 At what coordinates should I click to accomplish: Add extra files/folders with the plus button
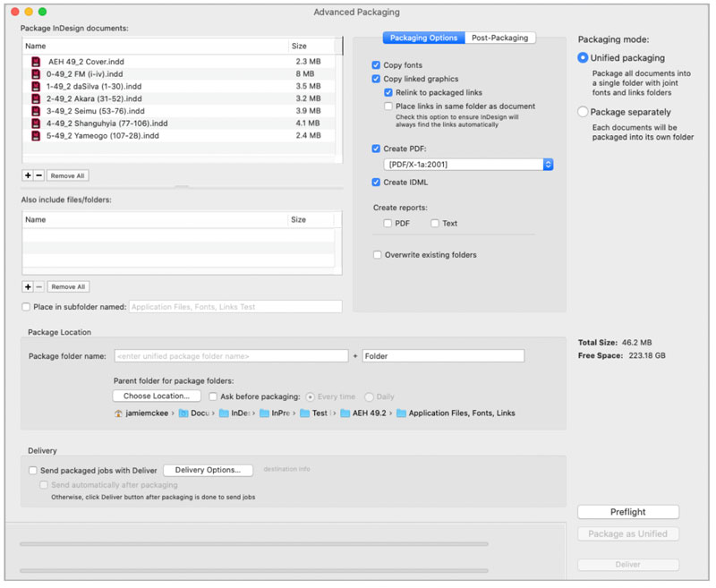coord(28,287)
